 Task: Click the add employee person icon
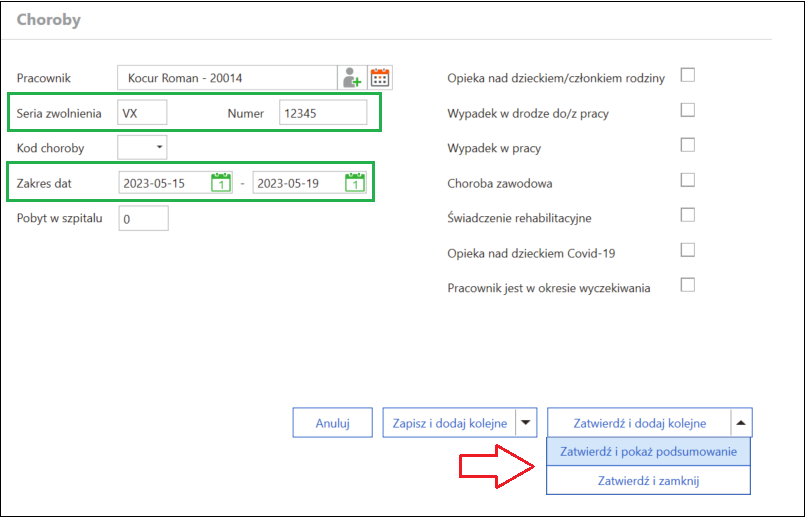tap(352, 78)
